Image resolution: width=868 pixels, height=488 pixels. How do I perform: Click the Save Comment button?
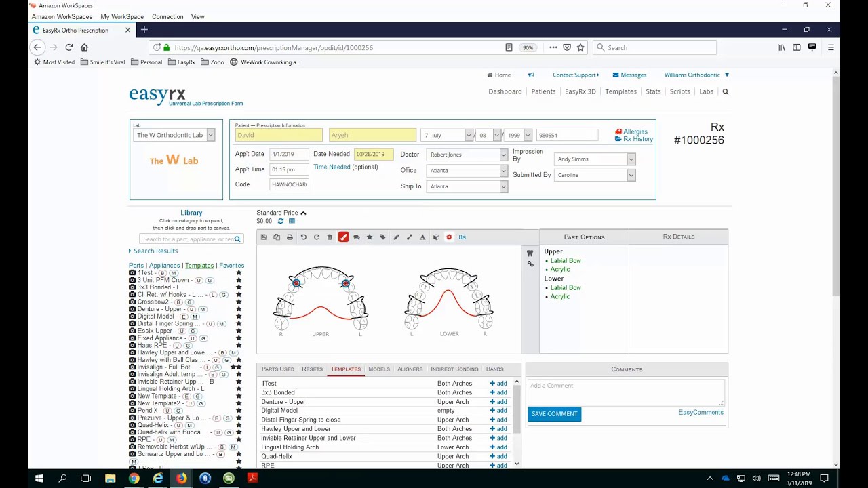click(555, 414)
